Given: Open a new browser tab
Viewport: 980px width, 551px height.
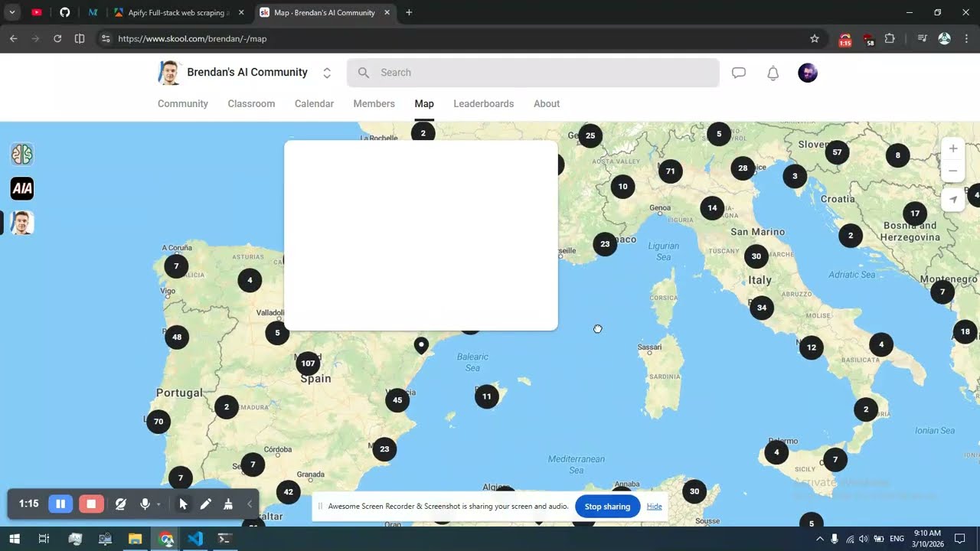Looking at the screenshot, I should [x=409, y=12].
